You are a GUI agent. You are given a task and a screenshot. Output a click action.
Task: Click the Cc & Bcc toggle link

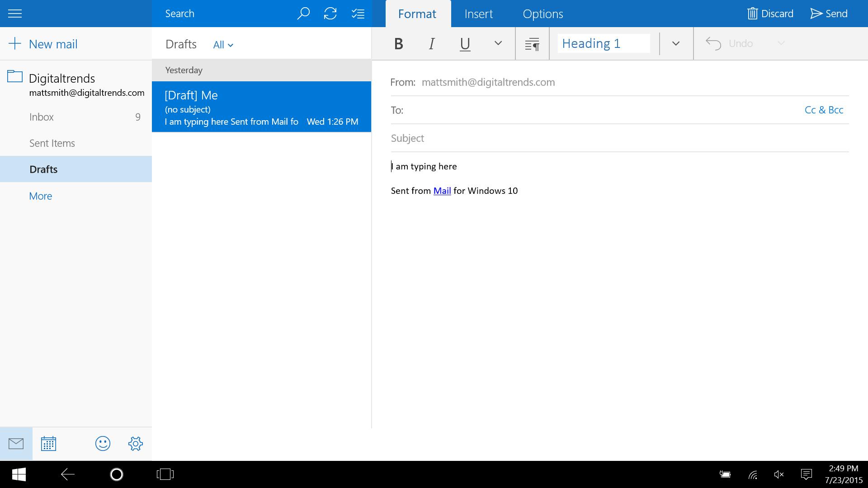(826, 109)
